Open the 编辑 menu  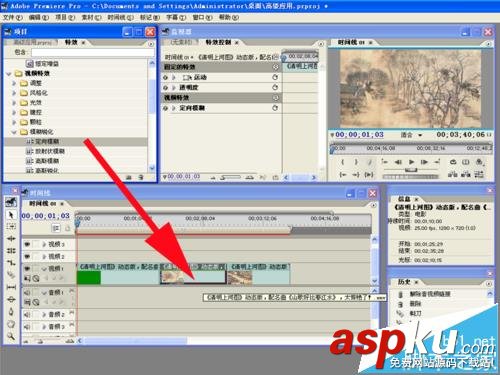pos(38,17)
